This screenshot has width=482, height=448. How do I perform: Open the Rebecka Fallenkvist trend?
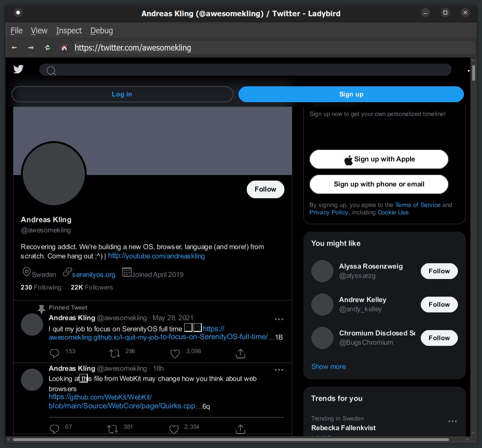[343, 428]
